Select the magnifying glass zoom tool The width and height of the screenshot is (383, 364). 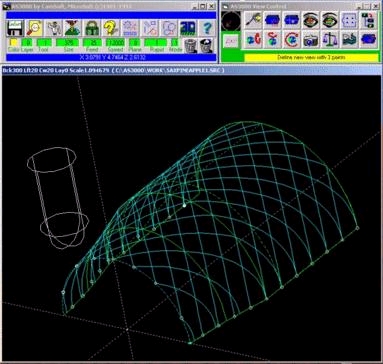[35, 28]
